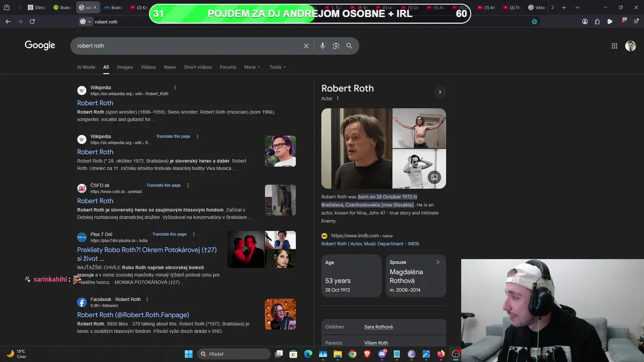The image size is (644, 362).
Task: Go to the Google logo homepage
Action: click(40, 45)
